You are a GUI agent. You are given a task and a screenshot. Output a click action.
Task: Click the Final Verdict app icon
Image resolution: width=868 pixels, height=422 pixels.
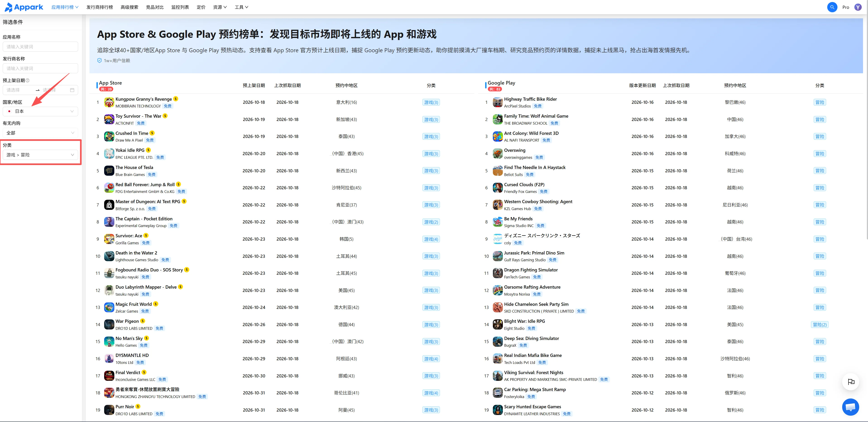[109, 376]
